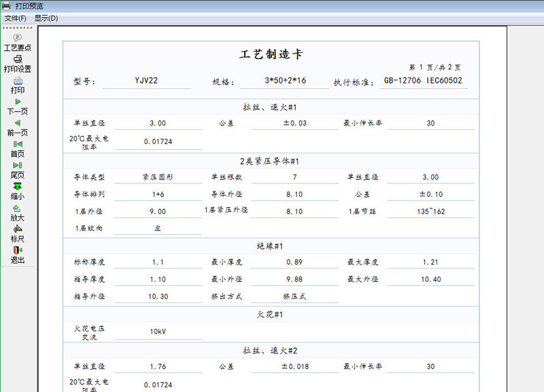Click the 最小厚度 label
Viewport: 544px width, 392px height.
tap(226, 262)
